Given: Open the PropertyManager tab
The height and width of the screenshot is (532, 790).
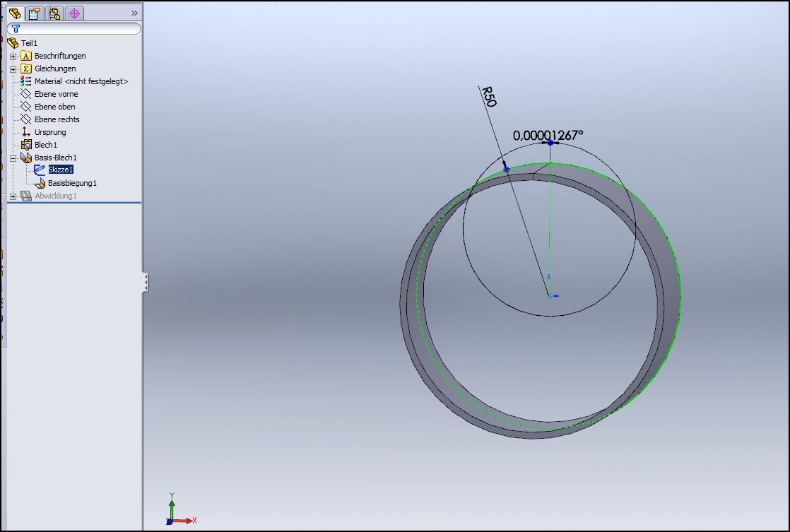Looking at the screenshot, I should point(35,13).
